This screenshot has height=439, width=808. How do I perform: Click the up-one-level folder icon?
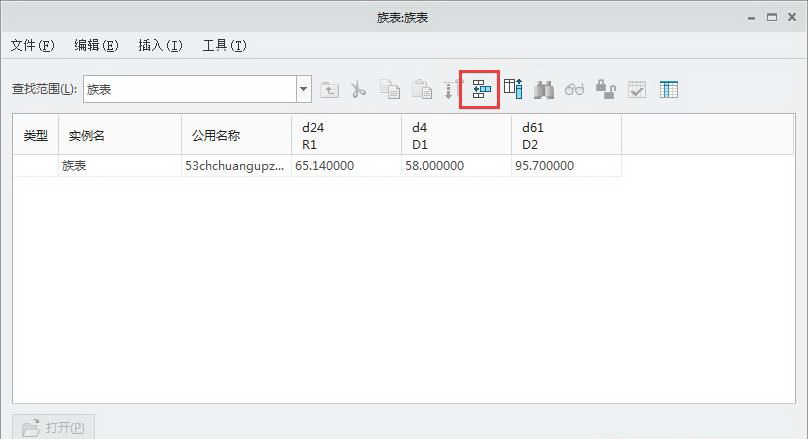coord(329,90)
